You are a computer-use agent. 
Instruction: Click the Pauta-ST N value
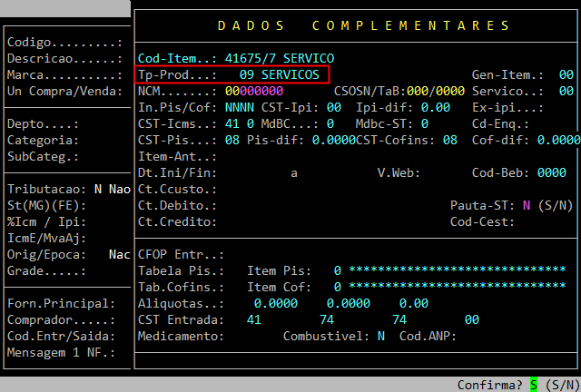click(x=527, y=205)
